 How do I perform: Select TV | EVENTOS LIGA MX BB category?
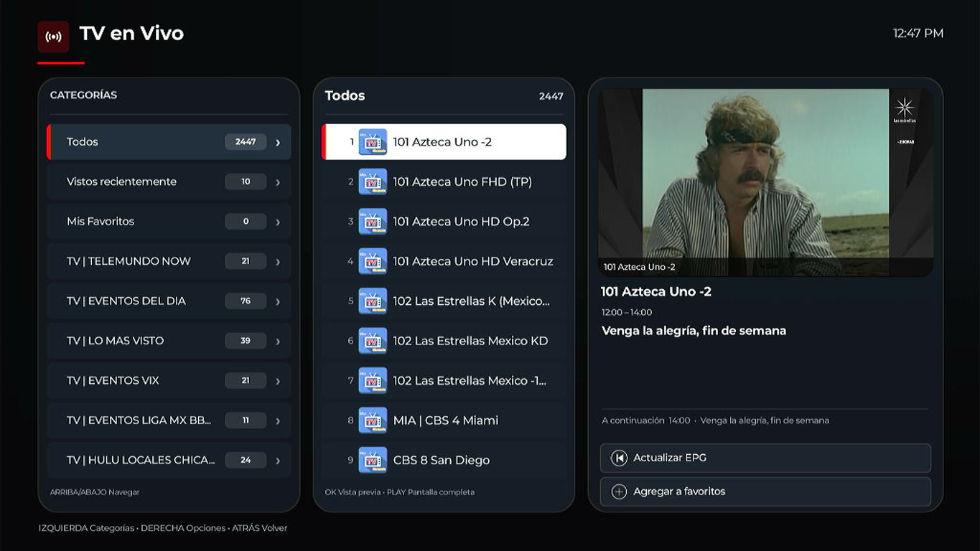(169, 420)
